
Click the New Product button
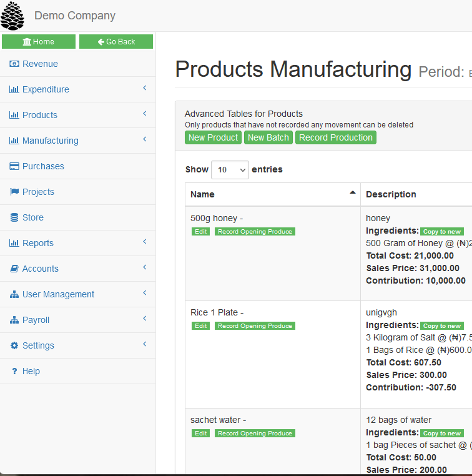coord(213,137)
